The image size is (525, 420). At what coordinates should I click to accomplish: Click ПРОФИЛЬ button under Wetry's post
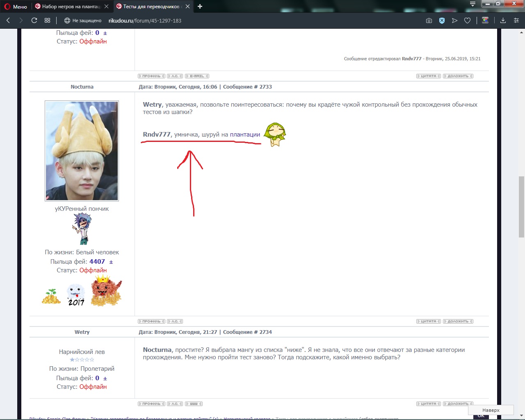[151, 404]
